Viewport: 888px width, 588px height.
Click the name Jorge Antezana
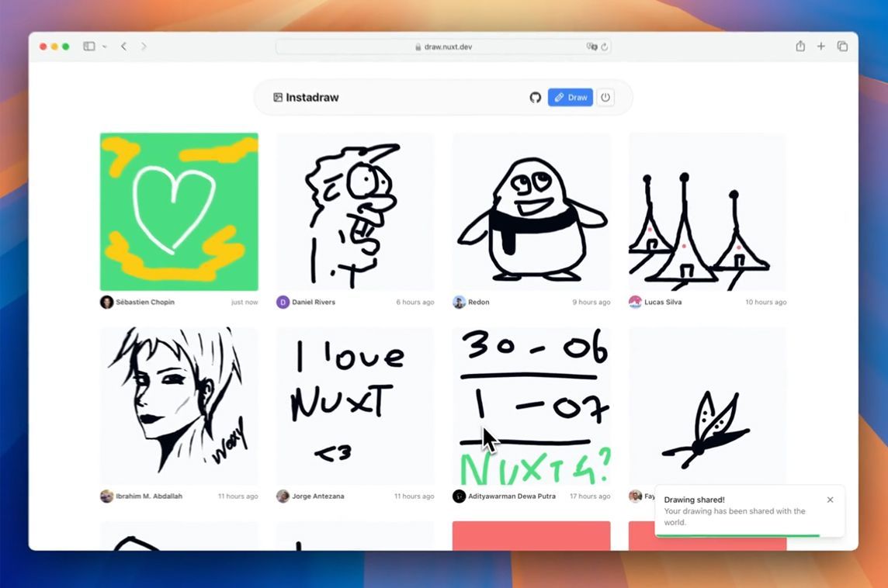(x=317, y=496)
